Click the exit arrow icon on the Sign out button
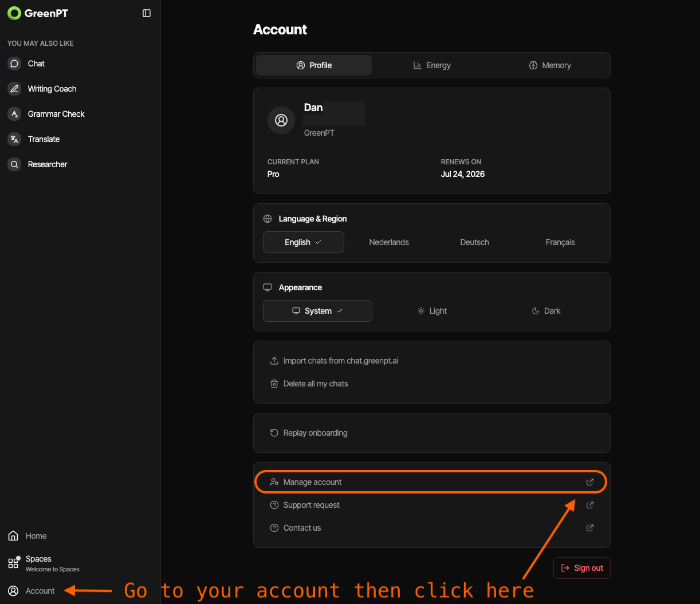Viewport: 700px width, 604px height. pyautogui.click(x=565, y=568)
